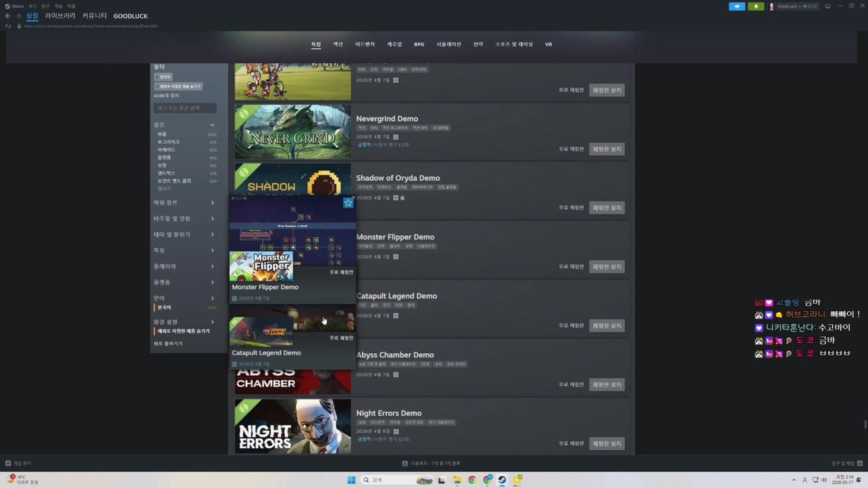Select the 시뮬레이션 category tab

[448, 44]
